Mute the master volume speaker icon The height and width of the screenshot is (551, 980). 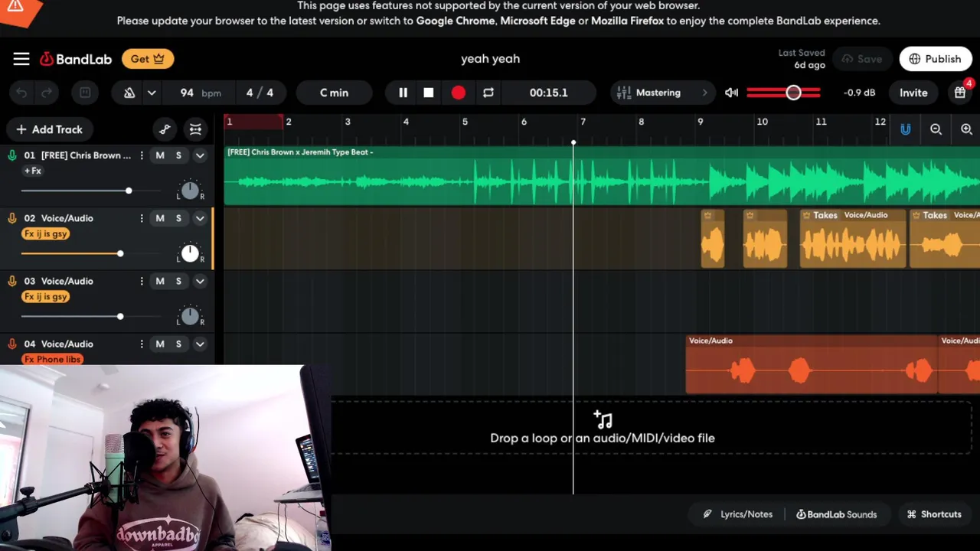coord(731,93)
